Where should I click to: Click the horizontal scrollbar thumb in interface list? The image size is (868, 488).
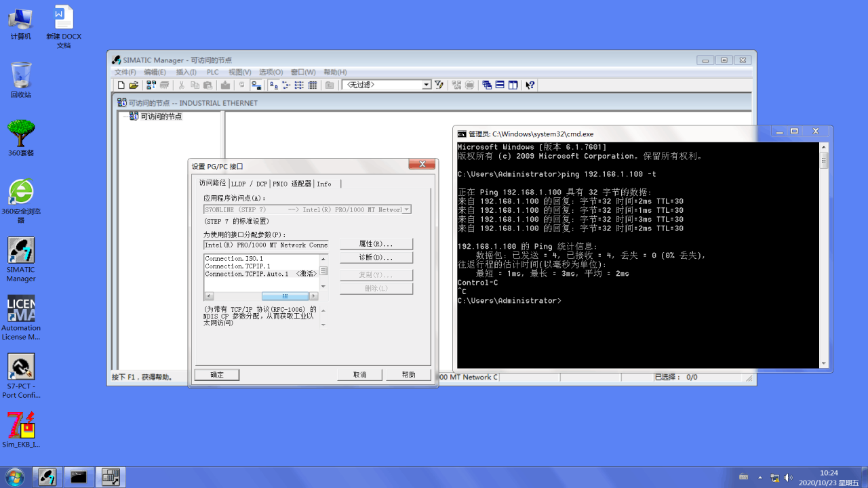(285, 296)
